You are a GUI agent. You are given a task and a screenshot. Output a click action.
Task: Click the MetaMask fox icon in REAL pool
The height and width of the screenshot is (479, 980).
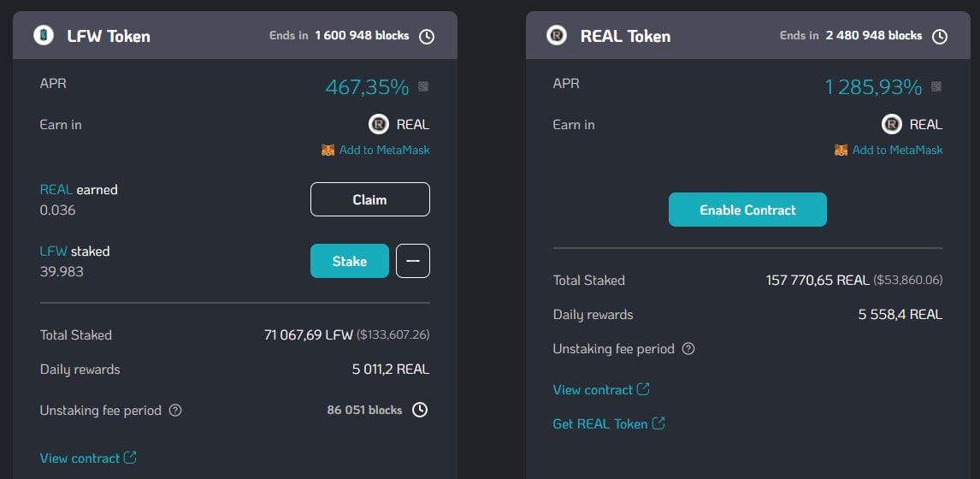coord(841,150)
